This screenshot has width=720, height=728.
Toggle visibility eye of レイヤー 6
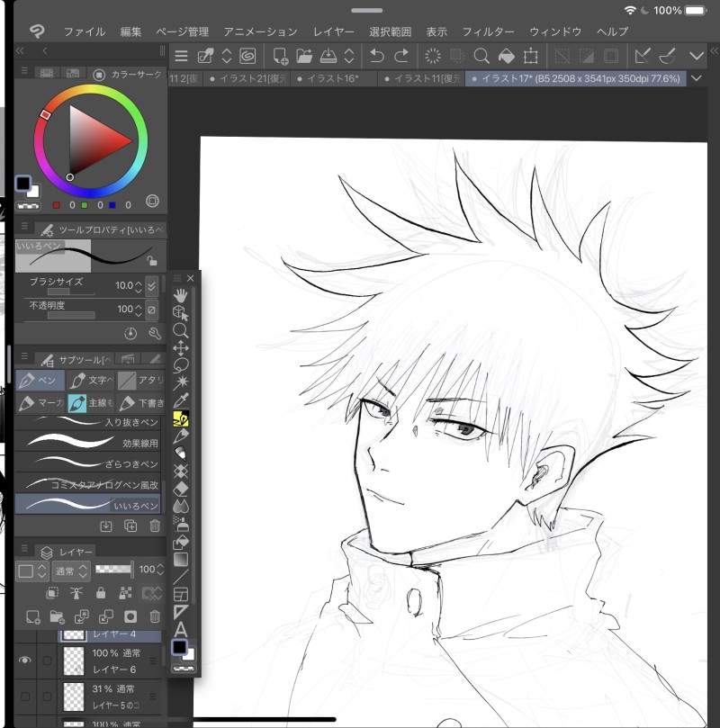click(x=25, y=660)
